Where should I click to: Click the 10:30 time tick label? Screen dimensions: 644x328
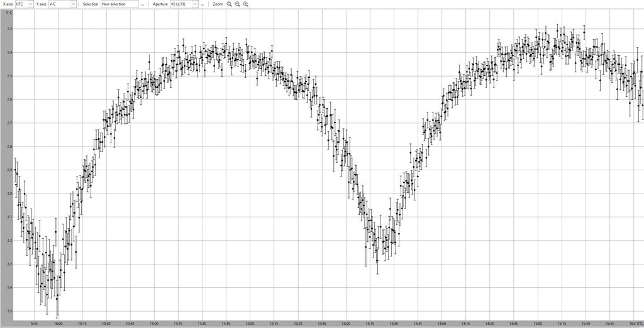click(106, 324)
